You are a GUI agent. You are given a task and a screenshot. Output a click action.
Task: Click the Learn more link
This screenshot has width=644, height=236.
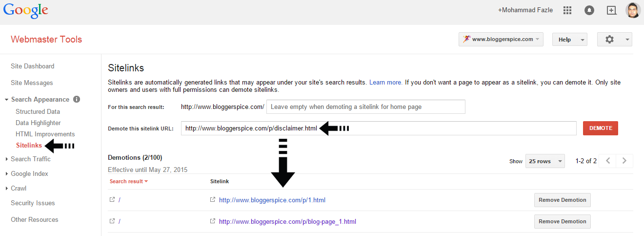386,82
